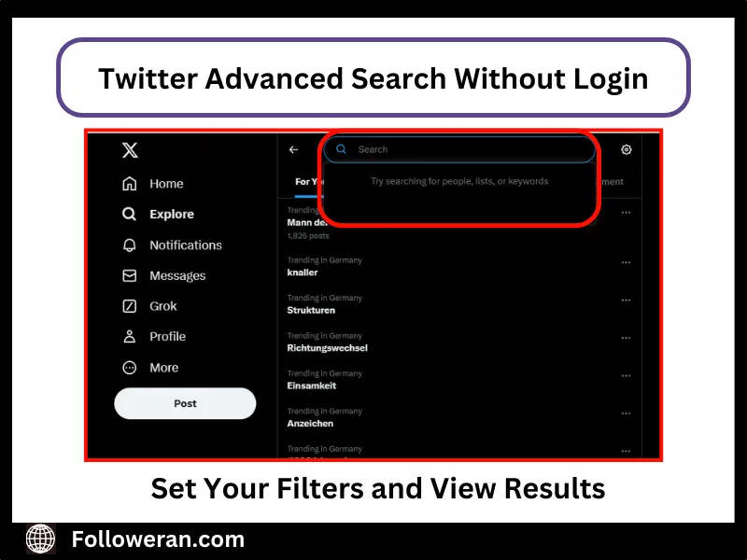Image resolution: width=747 pixels, height=560 pixels.
Task: Open explore settings gear icon
Action: 627,149
